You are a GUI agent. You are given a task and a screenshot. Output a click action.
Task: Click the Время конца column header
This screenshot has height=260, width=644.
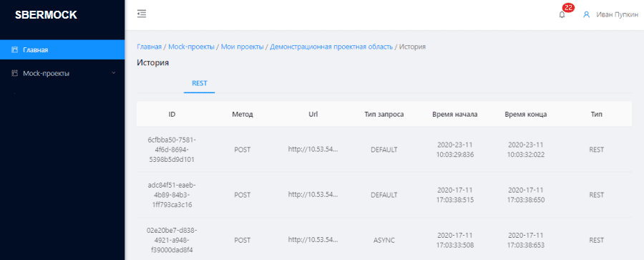526,115
